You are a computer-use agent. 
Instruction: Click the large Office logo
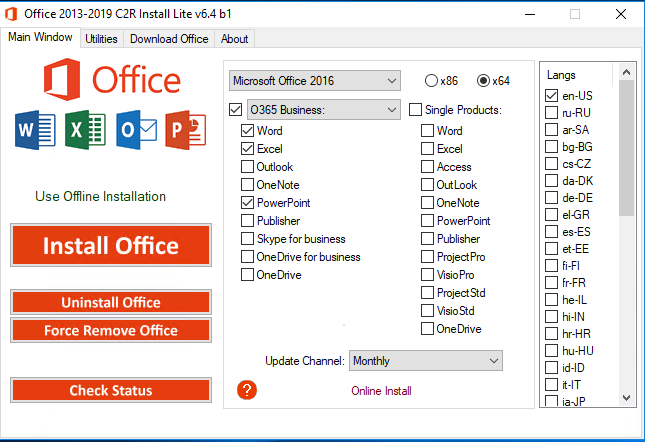pos(112,79)
